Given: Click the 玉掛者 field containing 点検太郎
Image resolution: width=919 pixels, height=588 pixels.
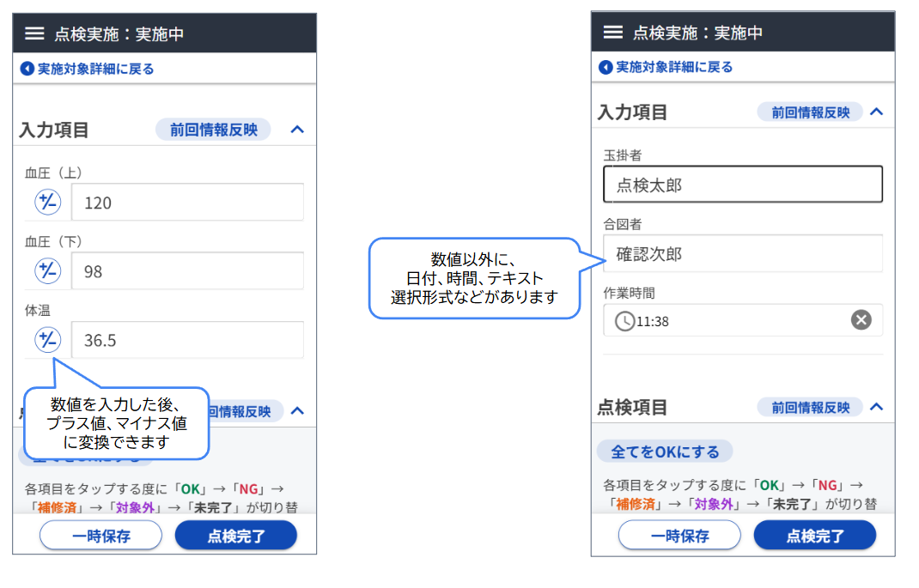Looking at the screenshot, I should [743, 185].
